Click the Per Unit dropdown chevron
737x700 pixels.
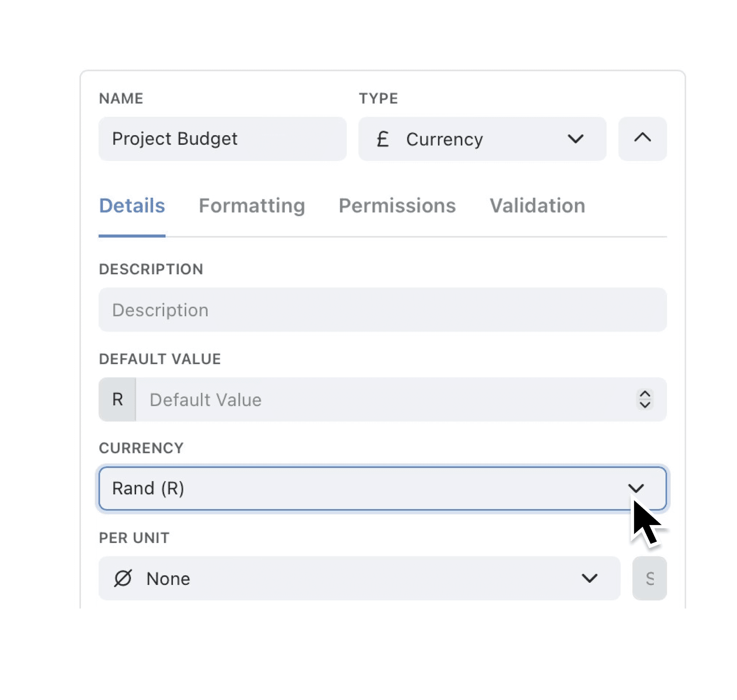[x=589, y=578]
